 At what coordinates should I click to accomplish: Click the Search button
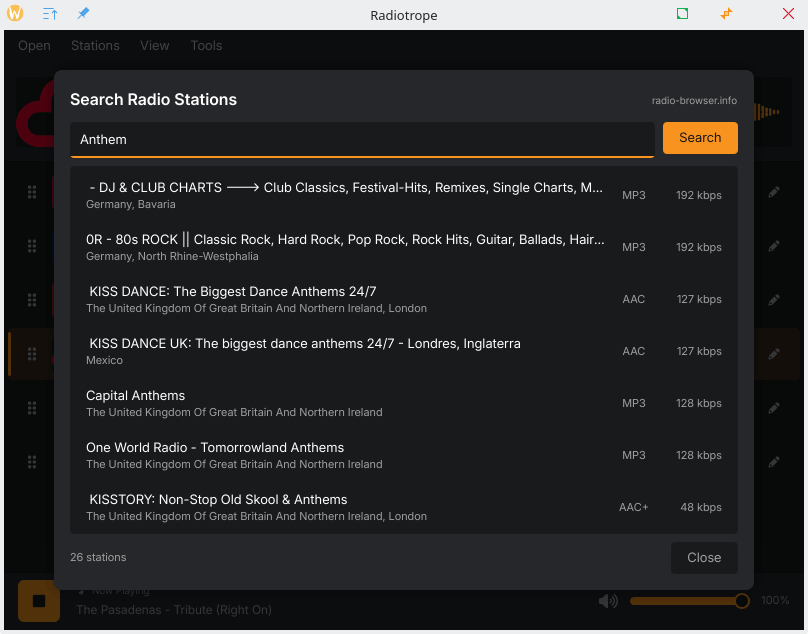click(700, 137)
